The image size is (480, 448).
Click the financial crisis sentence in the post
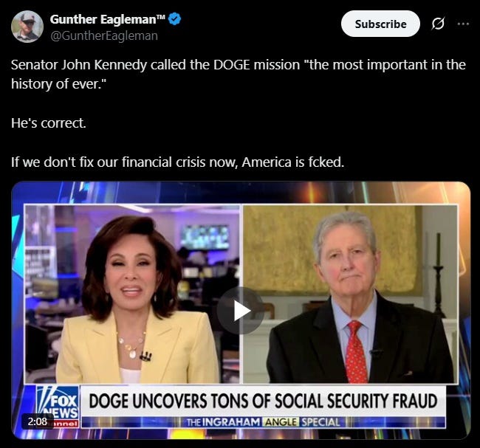pos(177,162)
